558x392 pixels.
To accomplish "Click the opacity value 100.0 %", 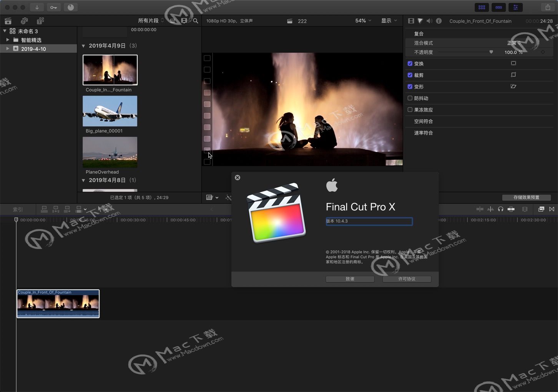I will point(513,52).
